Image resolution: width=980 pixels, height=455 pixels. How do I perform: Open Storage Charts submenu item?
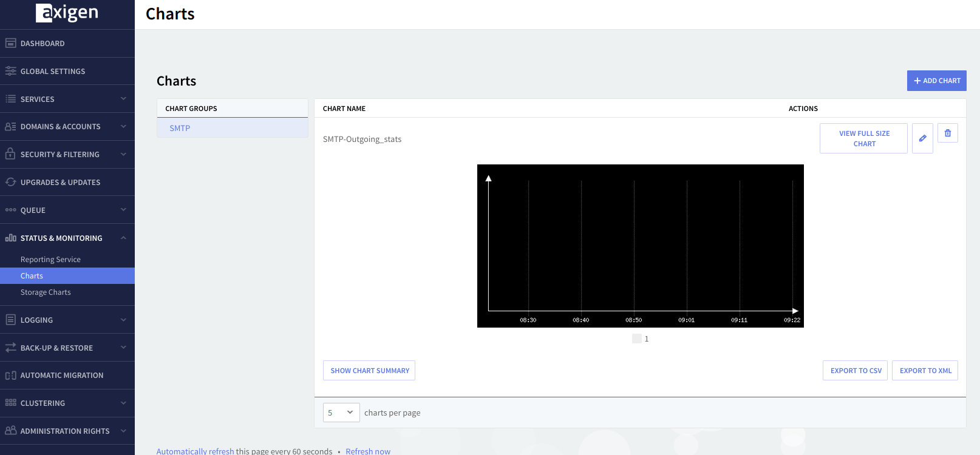46,292
